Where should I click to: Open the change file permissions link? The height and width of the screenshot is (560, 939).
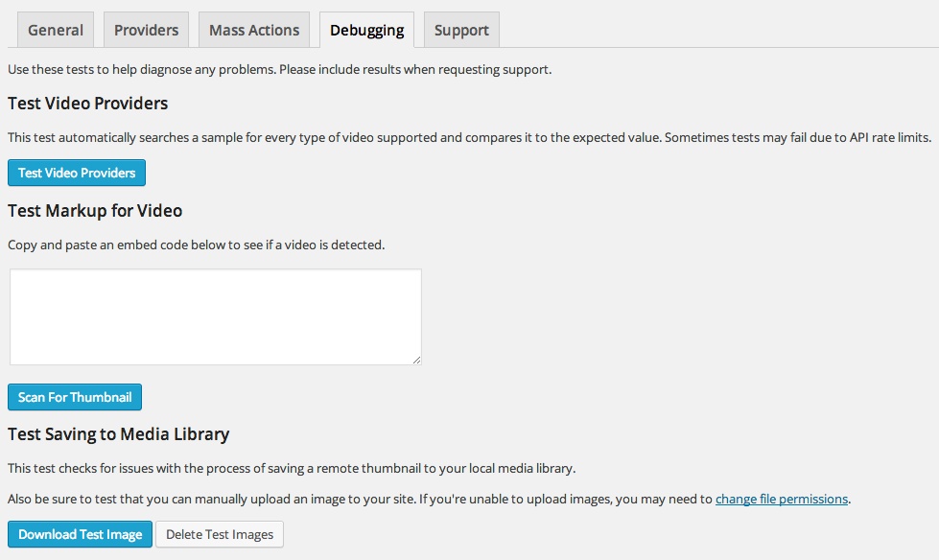tap(782, 499)
